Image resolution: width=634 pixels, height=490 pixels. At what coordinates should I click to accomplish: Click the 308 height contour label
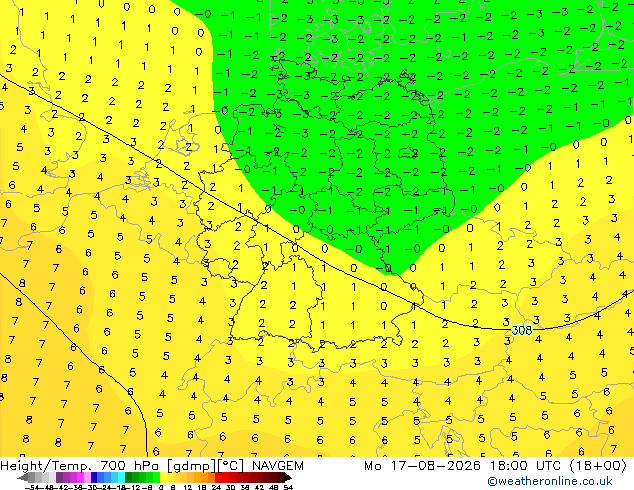coord(522,330)
